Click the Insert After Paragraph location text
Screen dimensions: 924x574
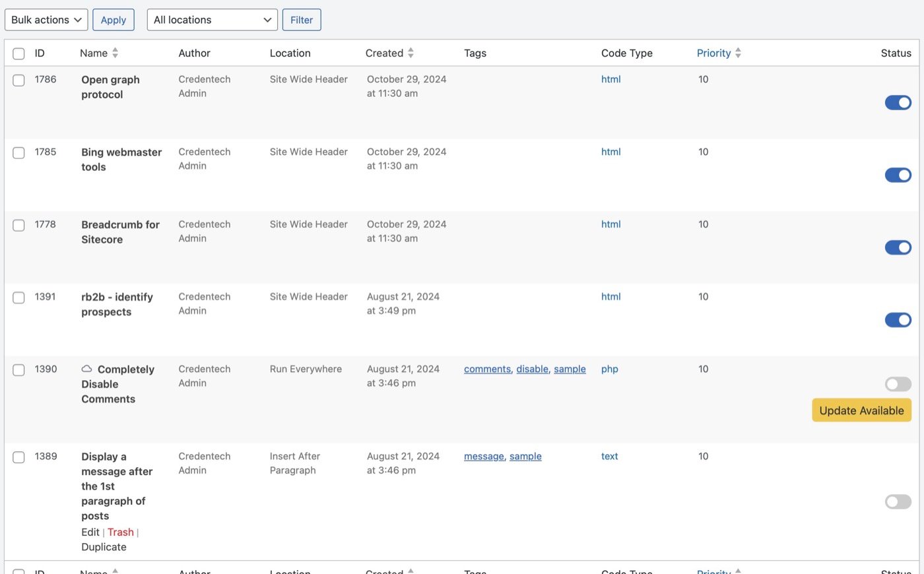(295, 463)
